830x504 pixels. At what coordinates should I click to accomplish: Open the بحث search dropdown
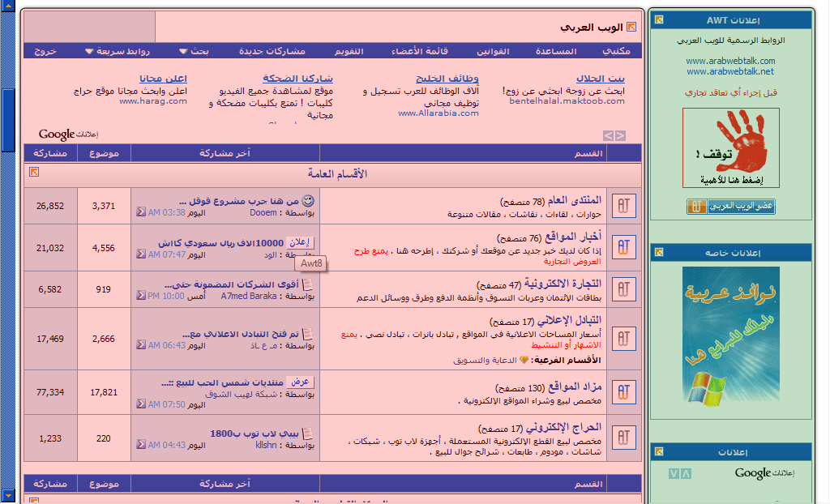pos(194,51)
